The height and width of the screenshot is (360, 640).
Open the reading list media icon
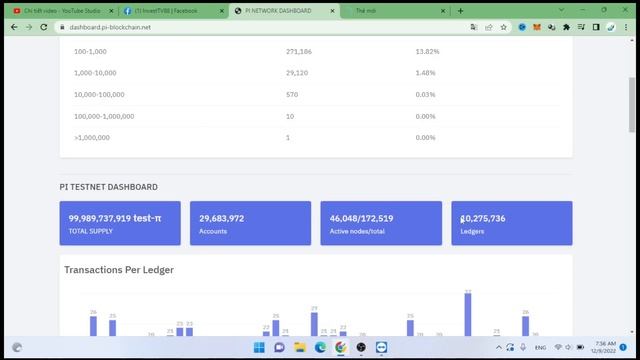coord(581,27)
